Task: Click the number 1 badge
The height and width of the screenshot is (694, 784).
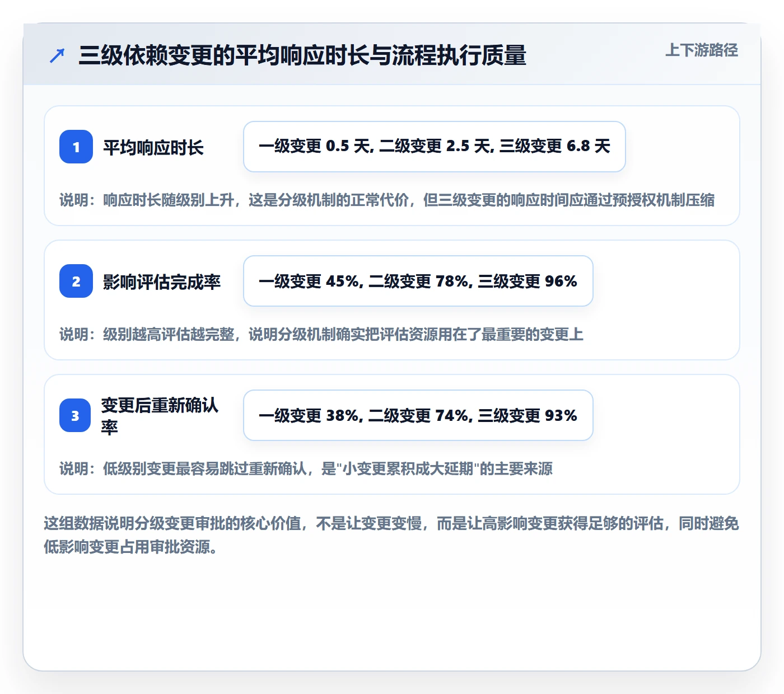Action: pos(76,147)
